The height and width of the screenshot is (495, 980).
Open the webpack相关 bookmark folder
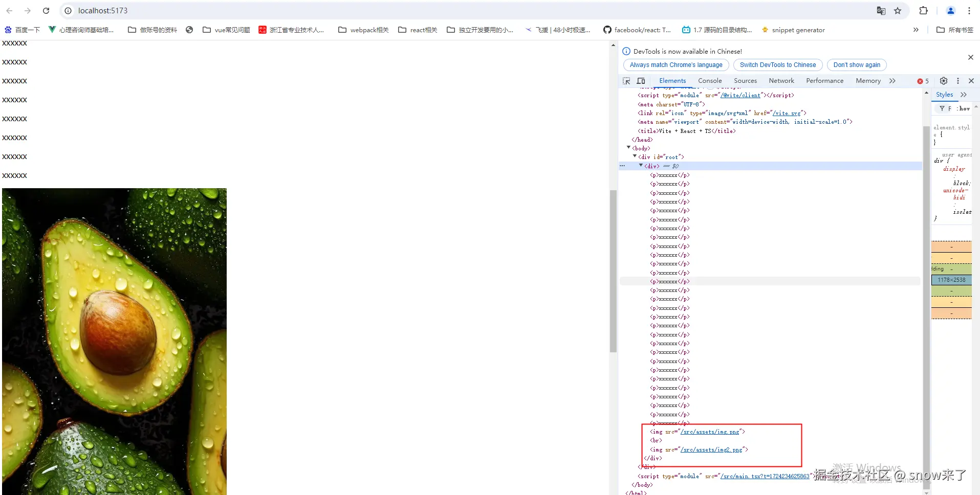(363, 30)
